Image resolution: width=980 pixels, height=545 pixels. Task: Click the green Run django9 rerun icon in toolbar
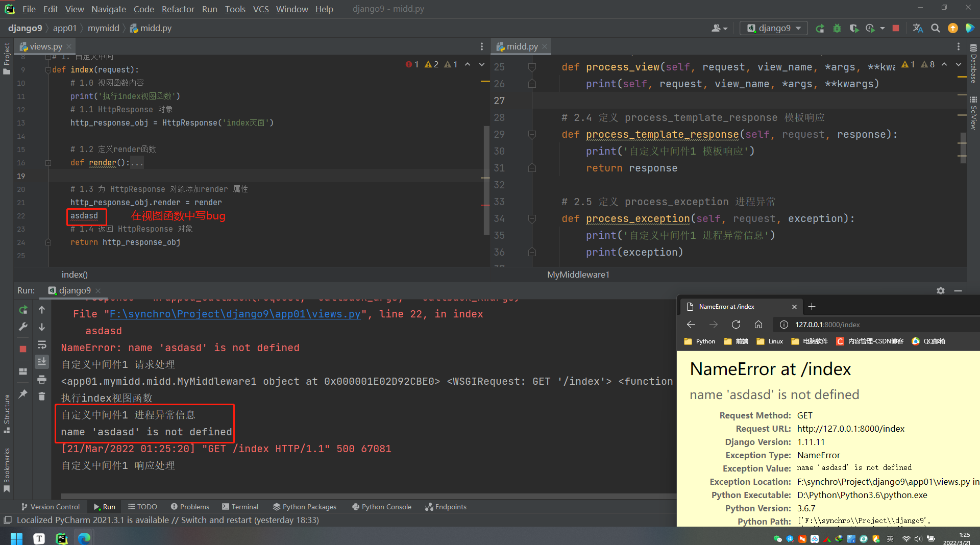point(820,29)
